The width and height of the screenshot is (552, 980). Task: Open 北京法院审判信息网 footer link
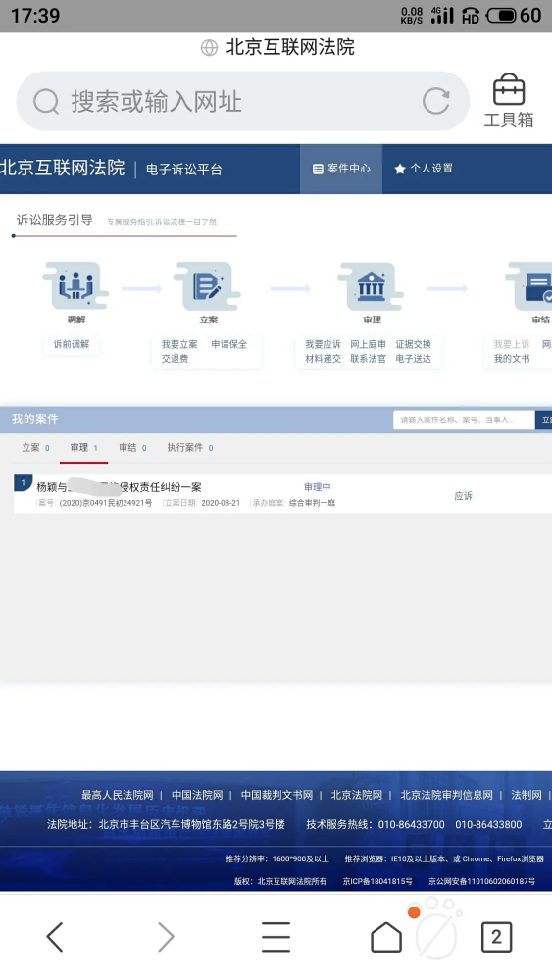point(446,795)
